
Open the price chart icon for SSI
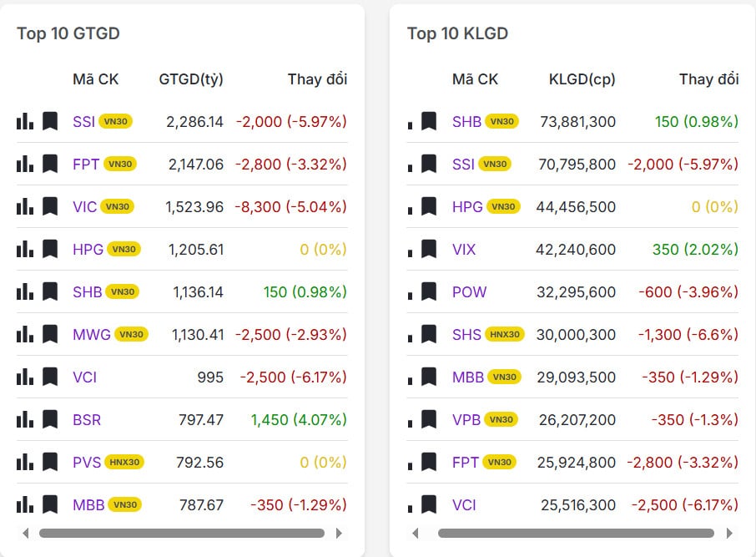point(24,121)
